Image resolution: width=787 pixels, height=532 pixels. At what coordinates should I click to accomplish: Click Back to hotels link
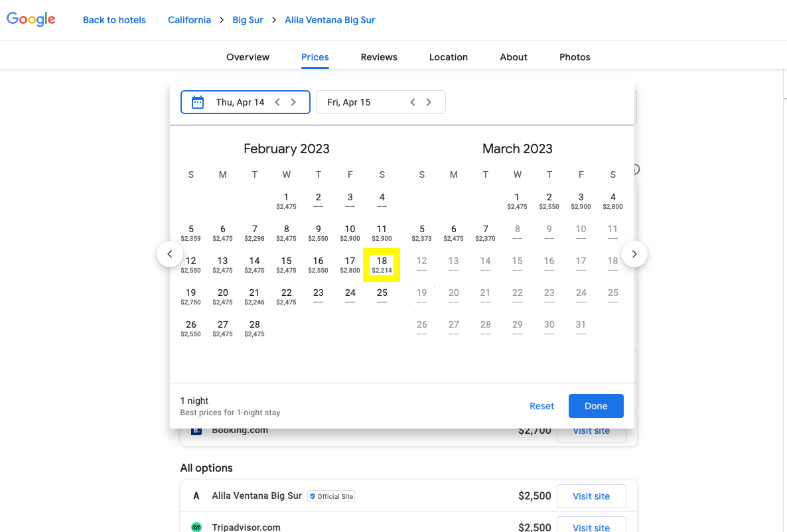tap(114, 20)
